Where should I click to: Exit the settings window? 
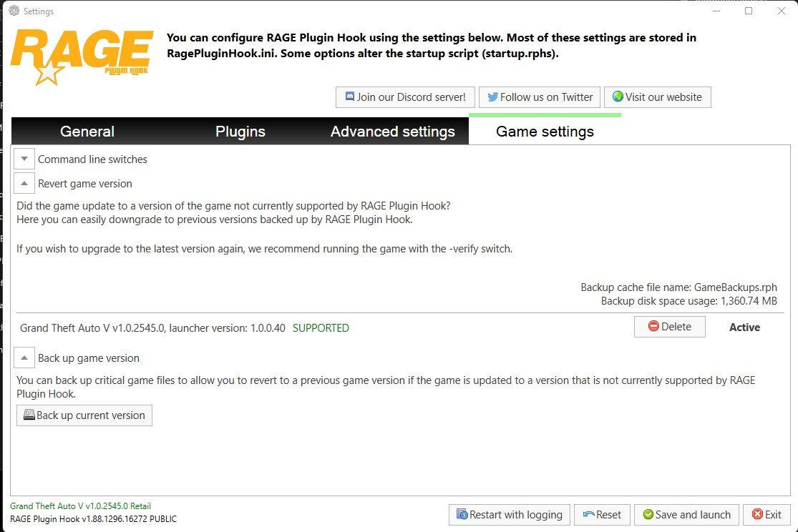click(x=767, y=515)
